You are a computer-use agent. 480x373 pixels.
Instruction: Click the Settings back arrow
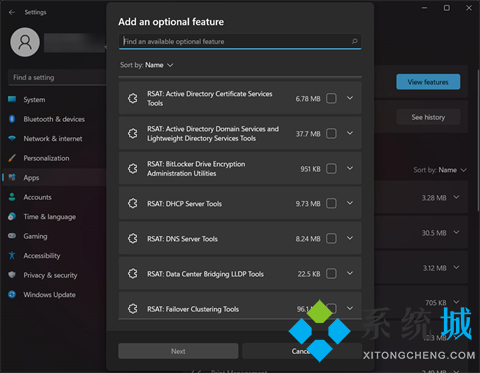click(12, 12)
